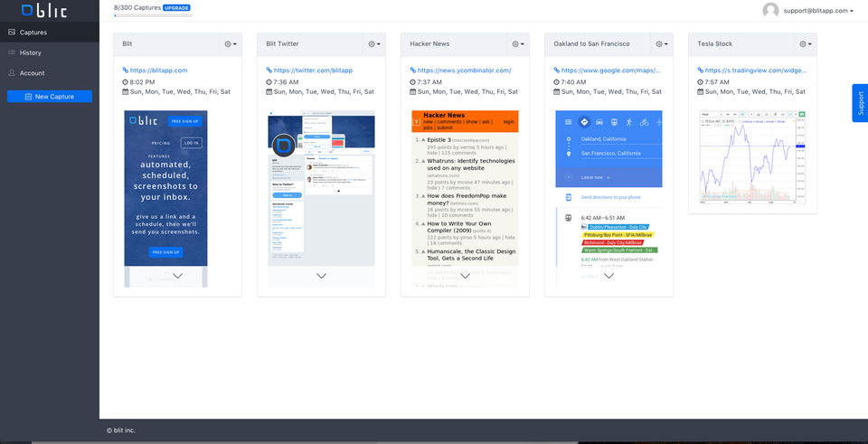This screenshot has height=444, width=868.
Task: Click the Blit logo in the sidebar
Action: point(44,11)
